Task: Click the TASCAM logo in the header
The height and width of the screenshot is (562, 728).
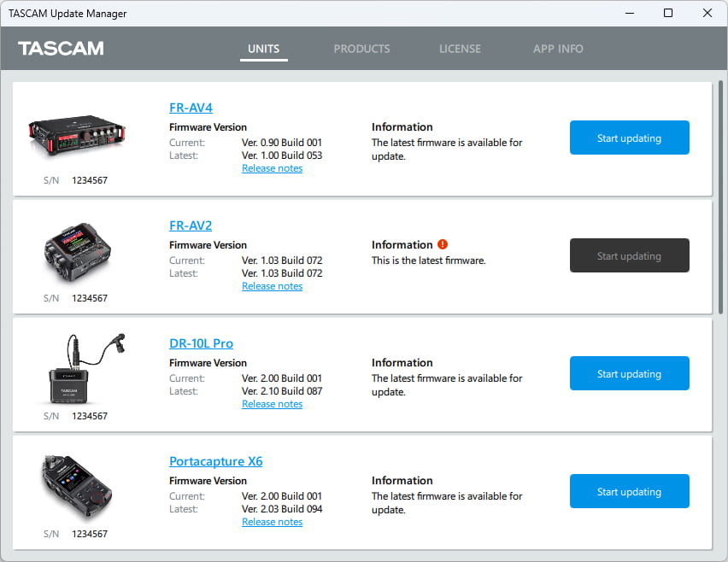Action: click(x=61, y=49)
